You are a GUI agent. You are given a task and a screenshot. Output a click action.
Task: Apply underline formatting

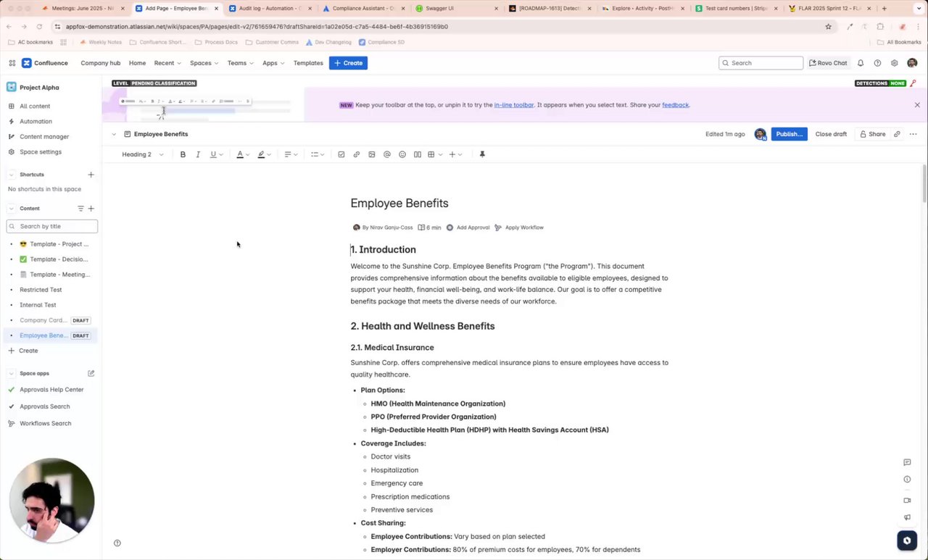[x=213, y=154]
